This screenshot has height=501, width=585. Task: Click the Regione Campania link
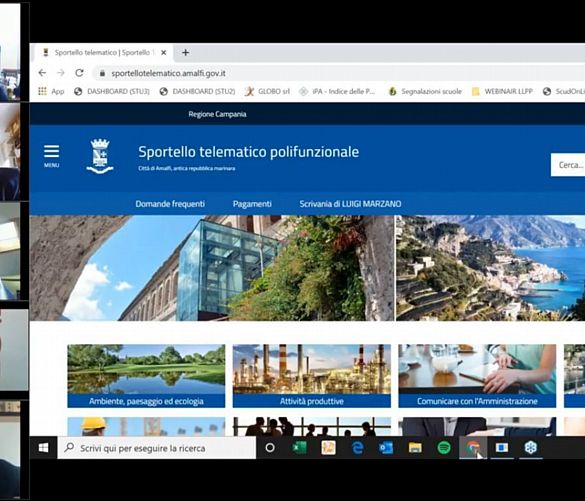point(217,114)
